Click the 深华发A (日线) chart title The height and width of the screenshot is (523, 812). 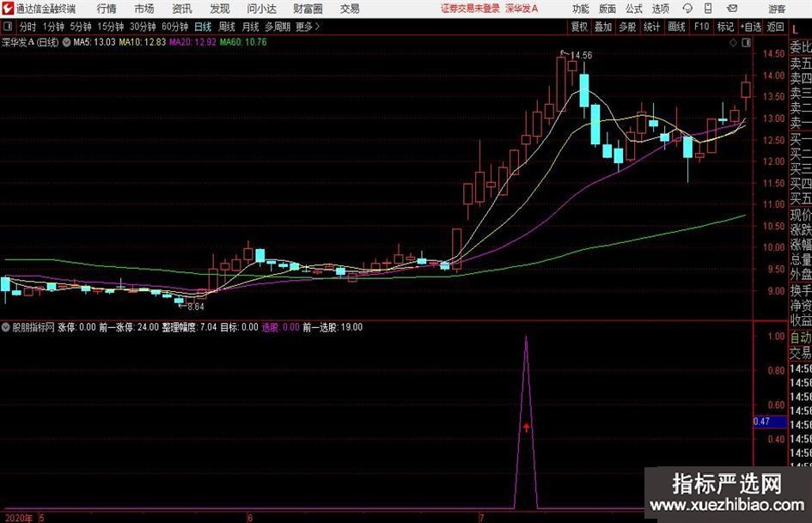[x=30, y=42]
